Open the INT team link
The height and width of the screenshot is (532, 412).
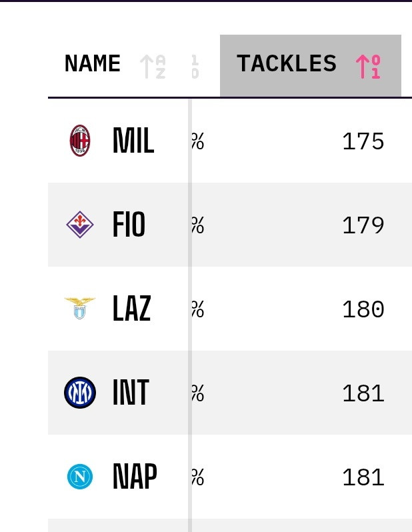tap(131, 393)
